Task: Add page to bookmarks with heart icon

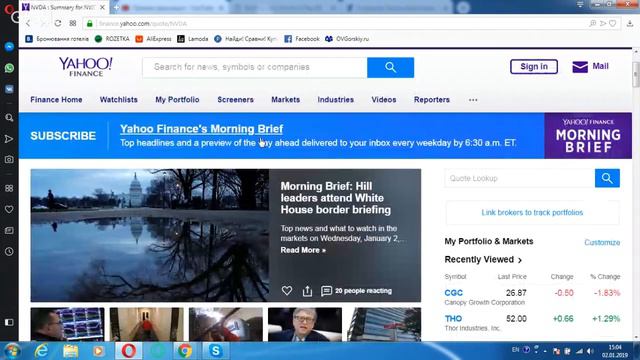Action: click(x=613, y=24)
